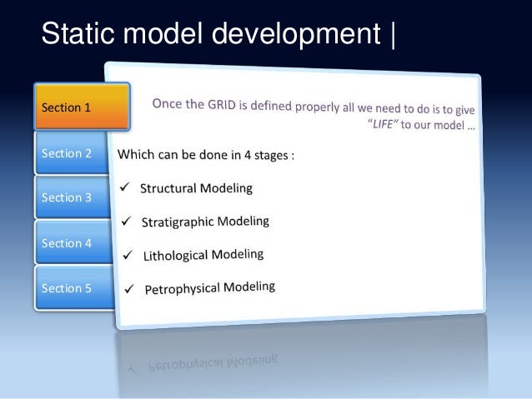Select the 'Lithological Modeling' text
The height and width of the screenshot is (399, 532).
pos(203,255)
